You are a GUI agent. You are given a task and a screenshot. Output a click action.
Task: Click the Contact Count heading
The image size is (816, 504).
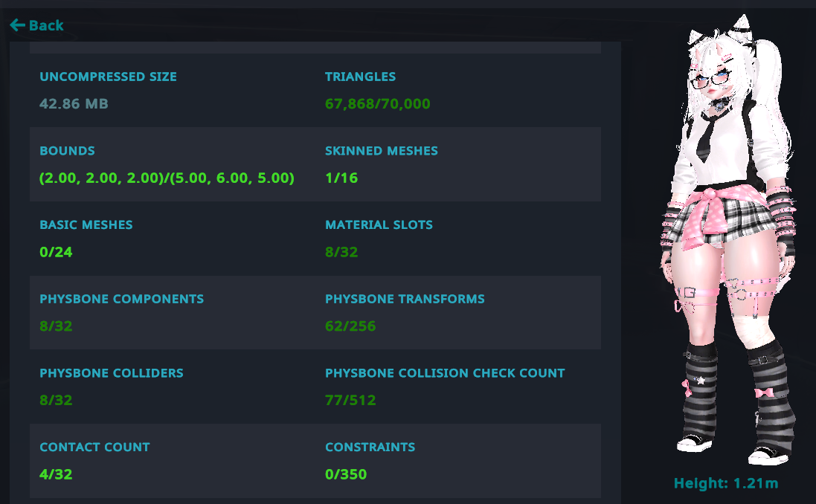[x=94, y=448]
